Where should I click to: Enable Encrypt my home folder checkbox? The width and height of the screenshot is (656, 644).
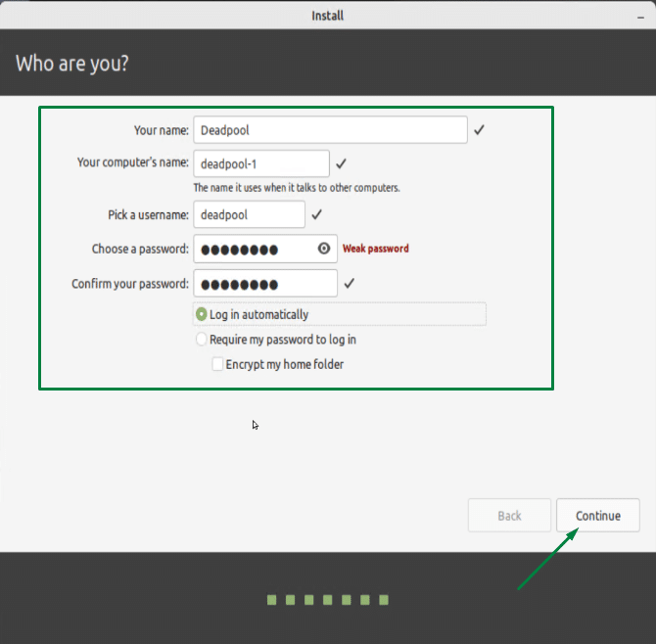[x=218, y=365]
